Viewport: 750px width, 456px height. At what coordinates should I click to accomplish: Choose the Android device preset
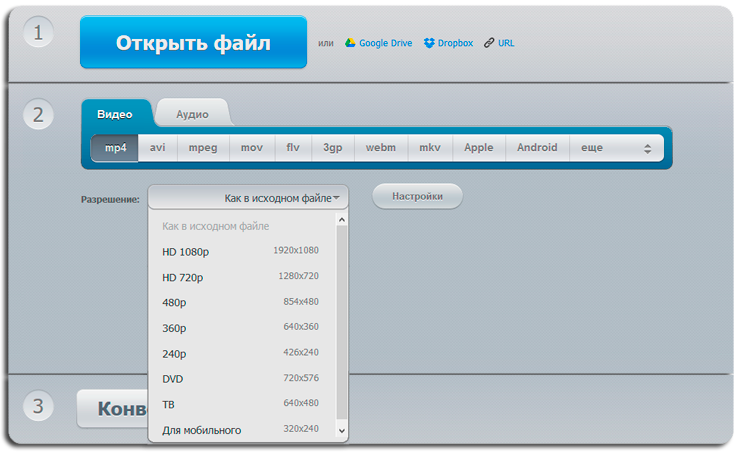coord(537,147)
